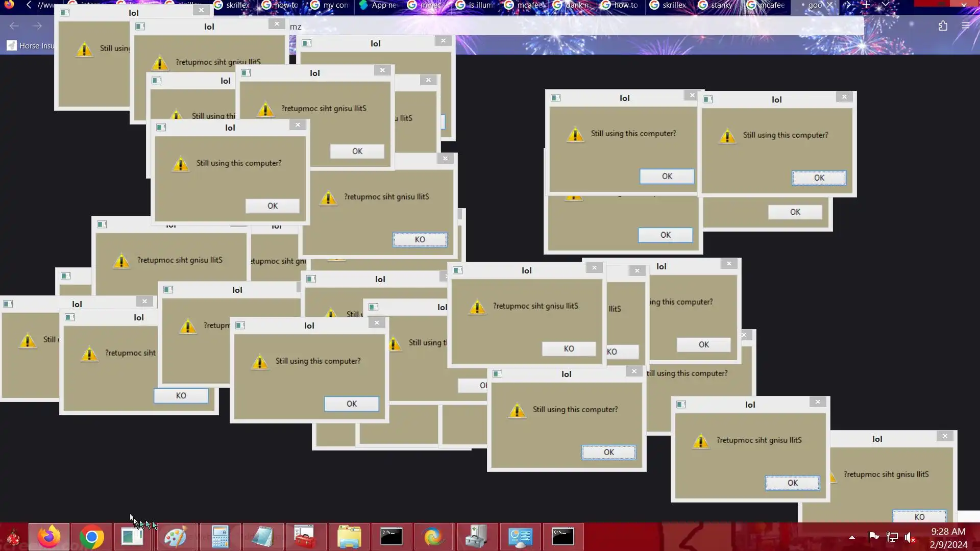Open the "Horse Insu" bookmark link
This screenshot has height=551, width=980.
coord(31,46)
